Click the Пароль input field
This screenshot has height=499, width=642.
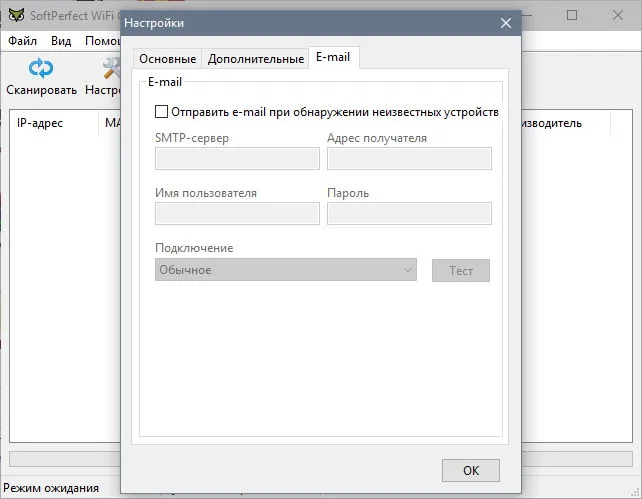pyautogui.click(x=409, y=213)
